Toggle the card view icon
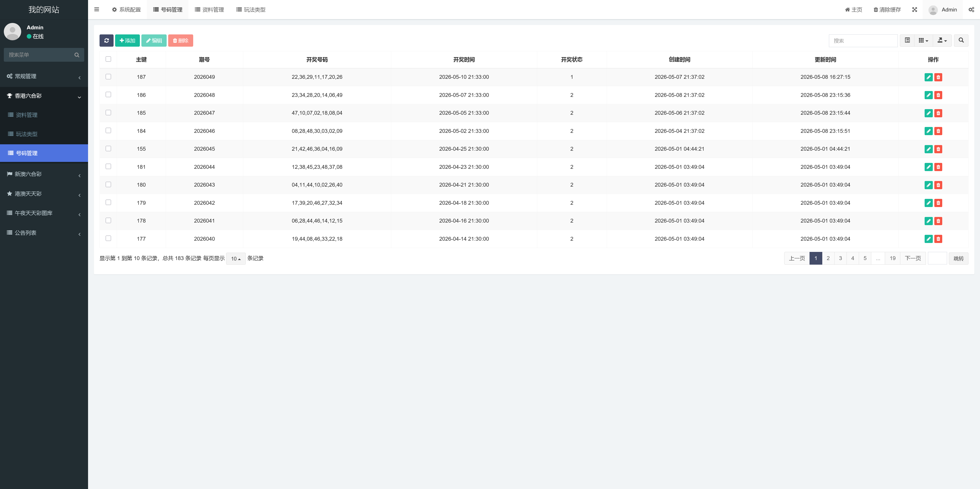 [x=907, y=40]
